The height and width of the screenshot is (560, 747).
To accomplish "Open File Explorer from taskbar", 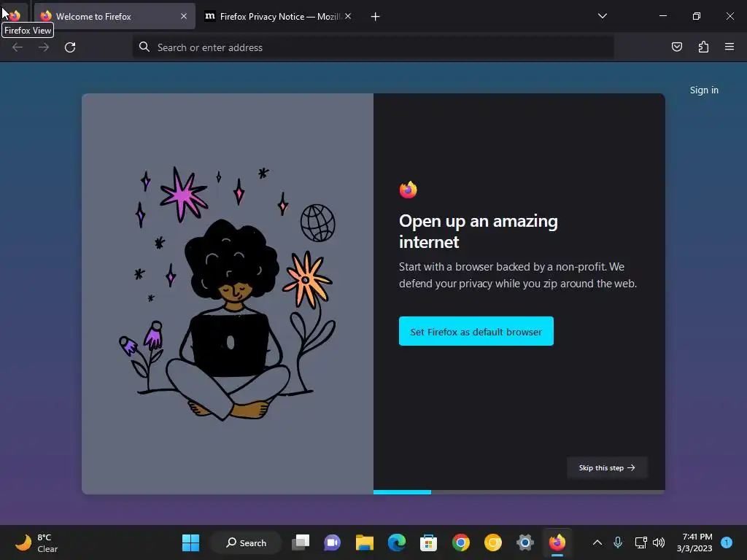I will tap(365, 542).
